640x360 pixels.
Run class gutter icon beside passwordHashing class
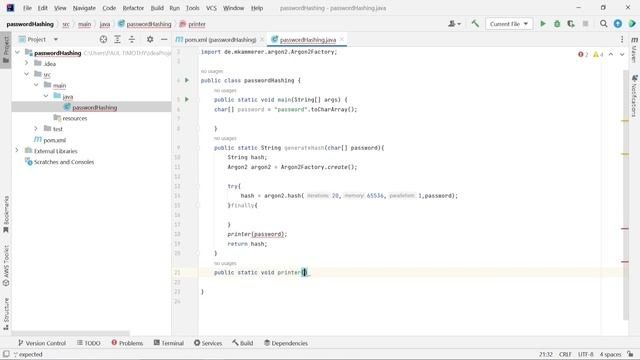187,80
